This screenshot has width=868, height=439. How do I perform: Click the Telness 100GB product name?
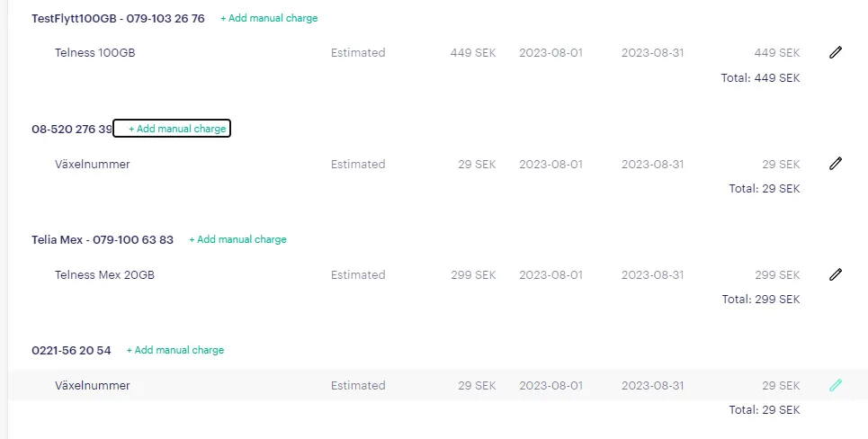pos(94,52)
